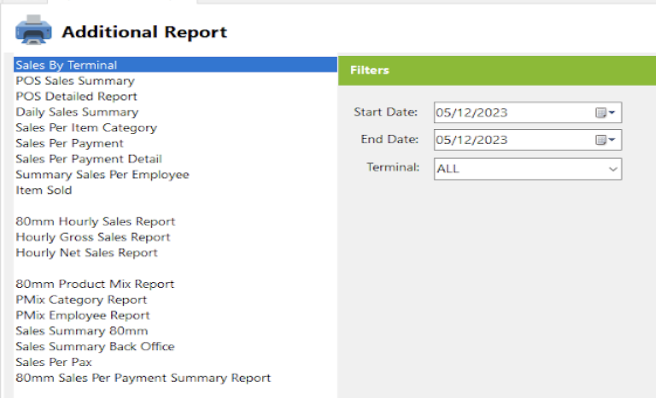The height and width of the screenshot is (398, 656).
Task: Select the PMix Category Report
Action: [x=81, y=300]
